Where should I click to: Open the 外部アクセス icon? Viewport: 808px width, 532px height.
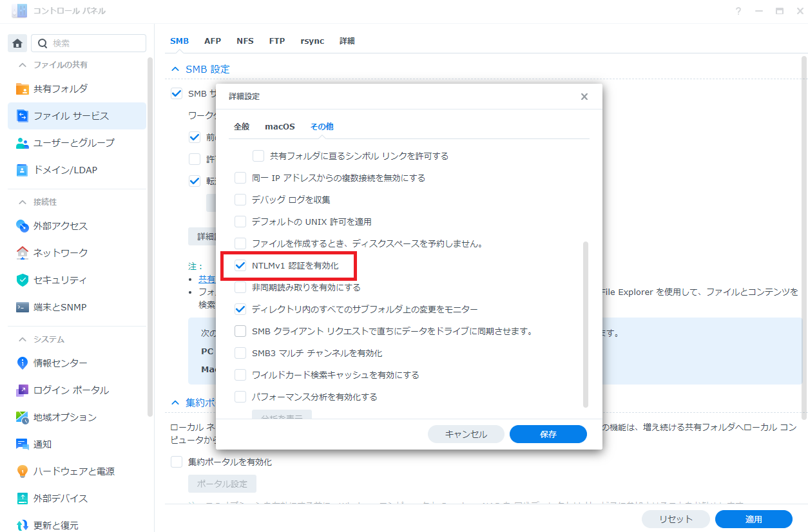point(23,226)
